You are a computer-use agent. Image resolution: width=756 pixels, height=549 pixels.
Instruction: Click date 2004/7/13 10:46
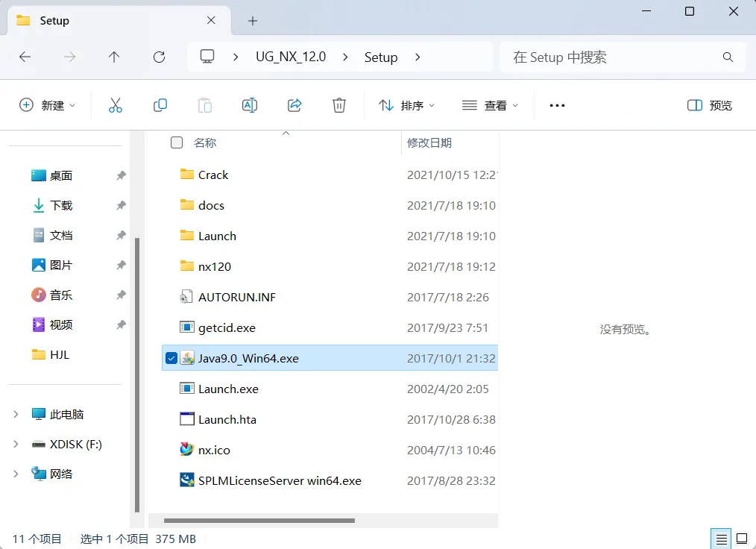coord(451,450)
